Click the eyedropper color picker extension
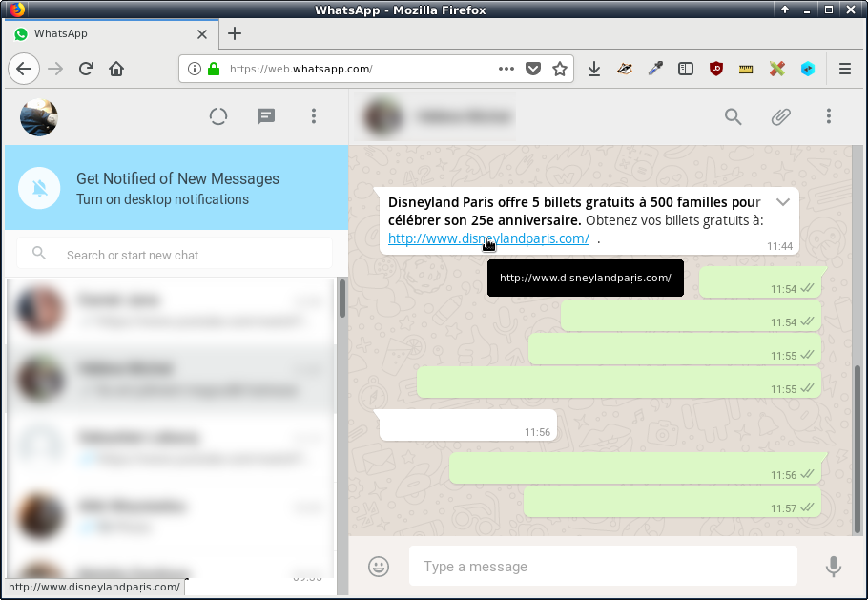 (655, 69)
